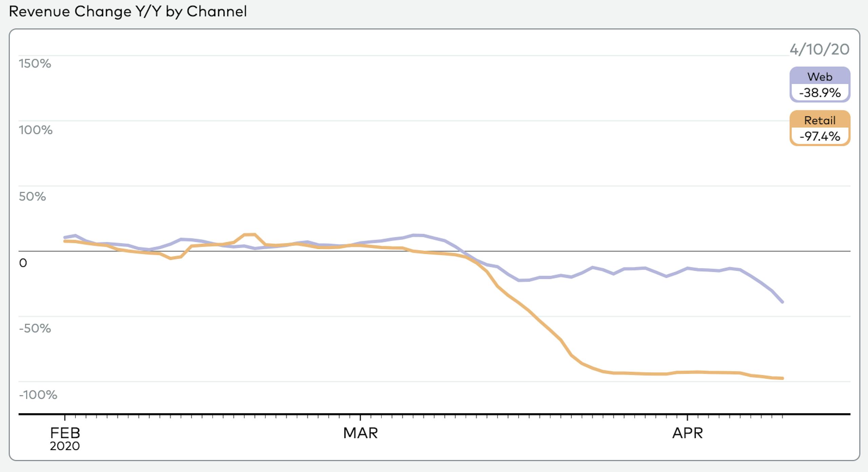
Task: Click the APR tick mark on the x-axis
Action: pyautogui.click(x=687, y=417)
